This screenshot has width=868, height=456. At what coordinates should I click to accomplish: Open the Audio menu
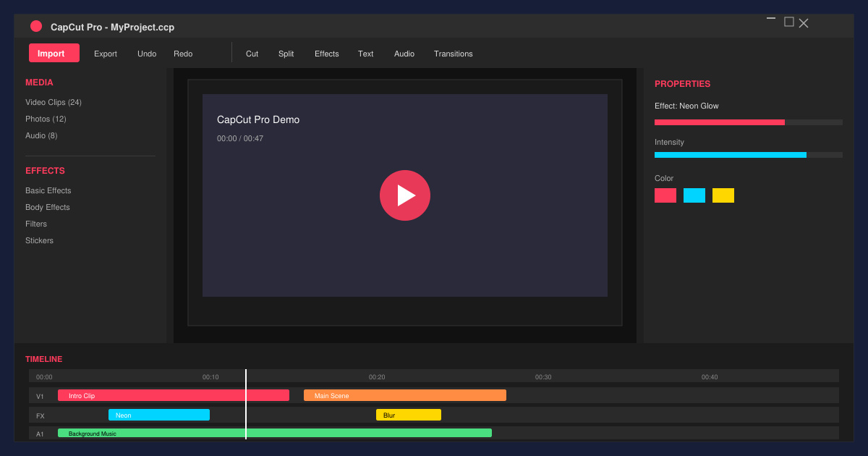(x=404, y=54)
